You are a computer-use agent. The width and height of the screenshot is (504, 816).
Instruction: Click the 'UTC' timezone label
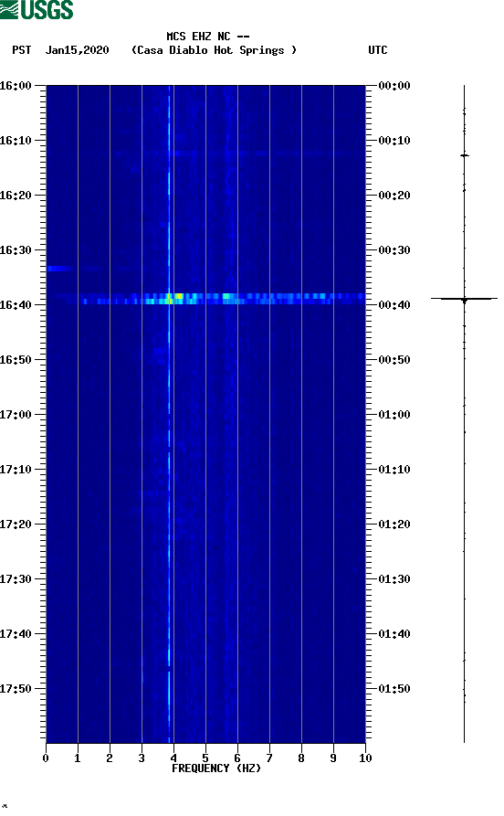(x=378, y=50)
